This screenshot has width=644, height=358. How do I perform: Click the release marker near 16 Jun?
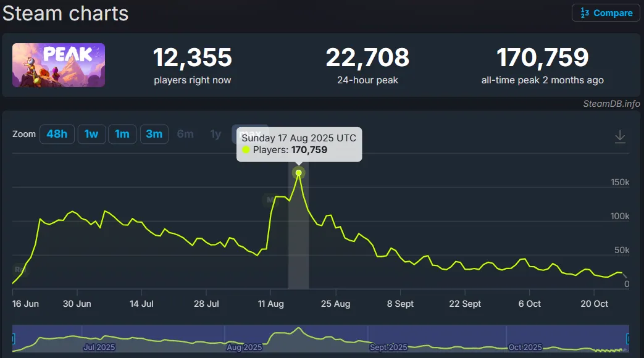click(x=20, y=270)
